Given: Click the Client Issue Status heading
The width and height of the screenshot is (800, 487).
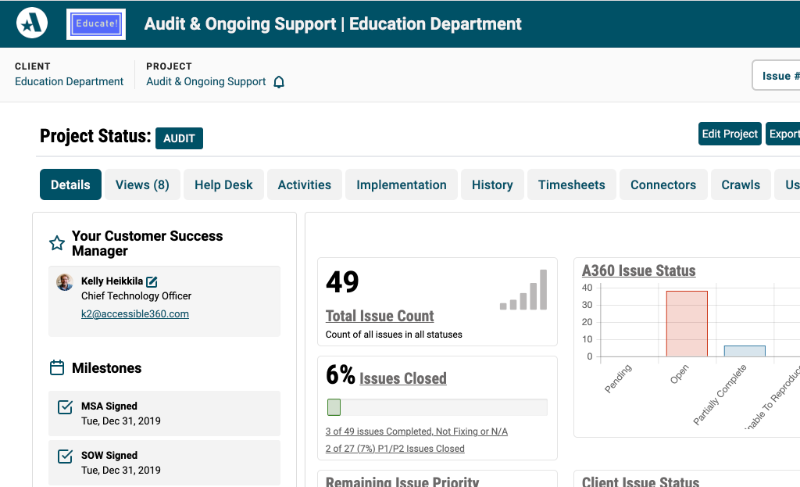Looking at the screenshot, I should click(x=641, y=482).
